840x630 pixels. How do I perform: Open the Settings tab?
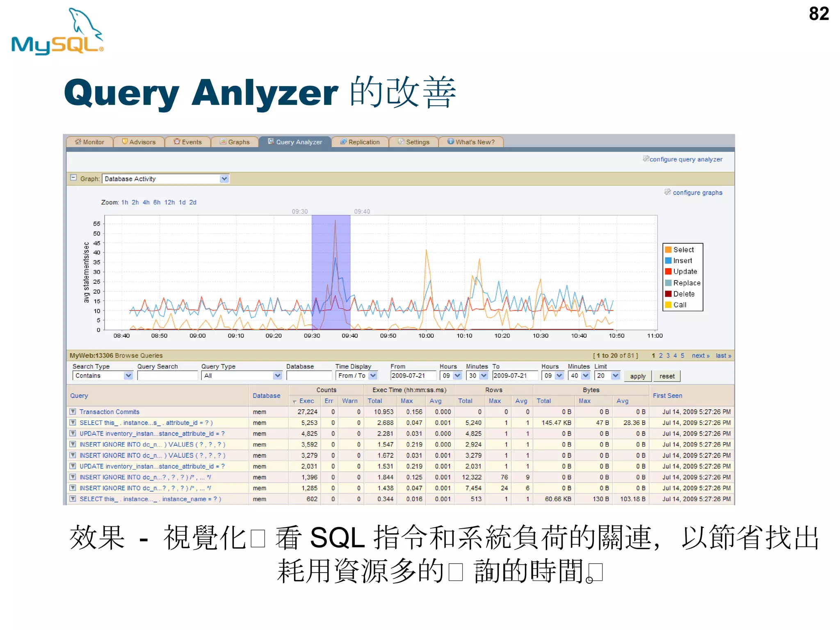413,142
